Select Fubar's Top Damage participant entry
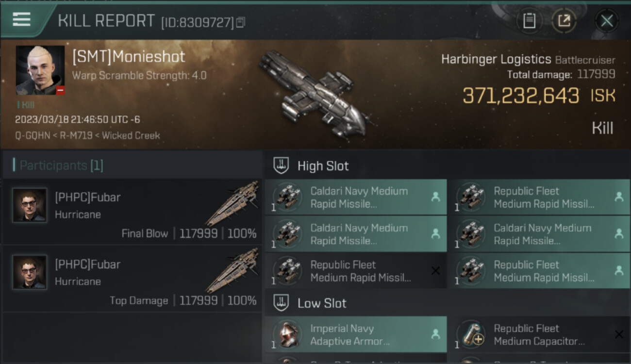 point(132,279)
